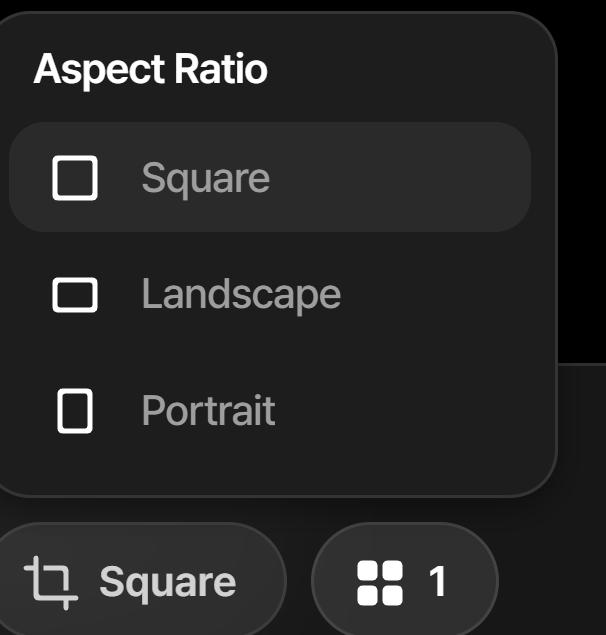Click the square shape icon in the menu
Image resolution: width=606 pixels, height=635 pixels.
75,178
